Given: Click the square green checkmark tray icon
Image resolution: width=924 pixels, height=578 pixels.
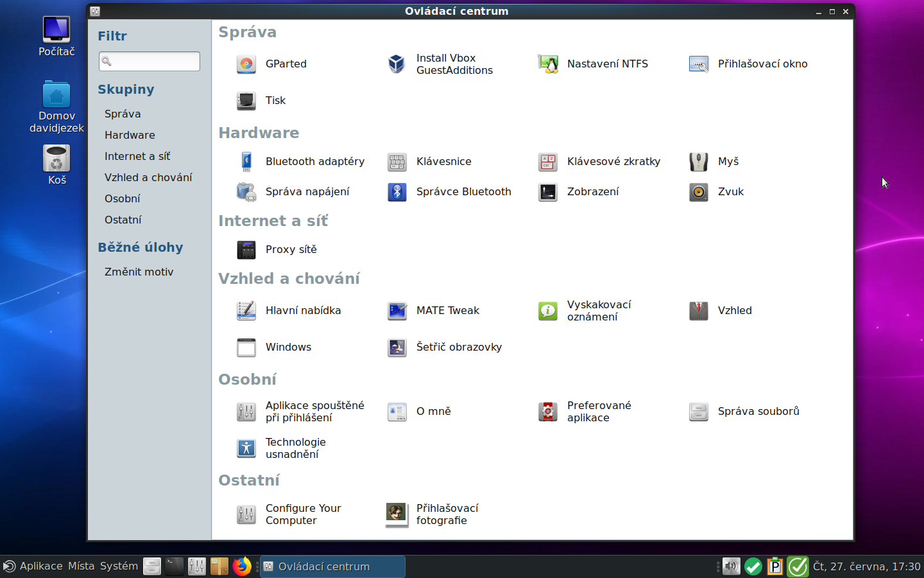Looking at the screenshot, I should coord(798,566).
